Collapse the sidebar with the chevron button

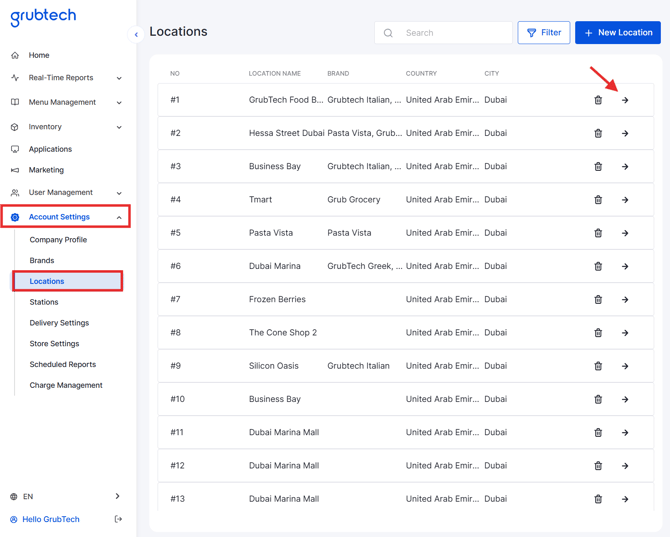pyautogui.click(x=136, y=35)
